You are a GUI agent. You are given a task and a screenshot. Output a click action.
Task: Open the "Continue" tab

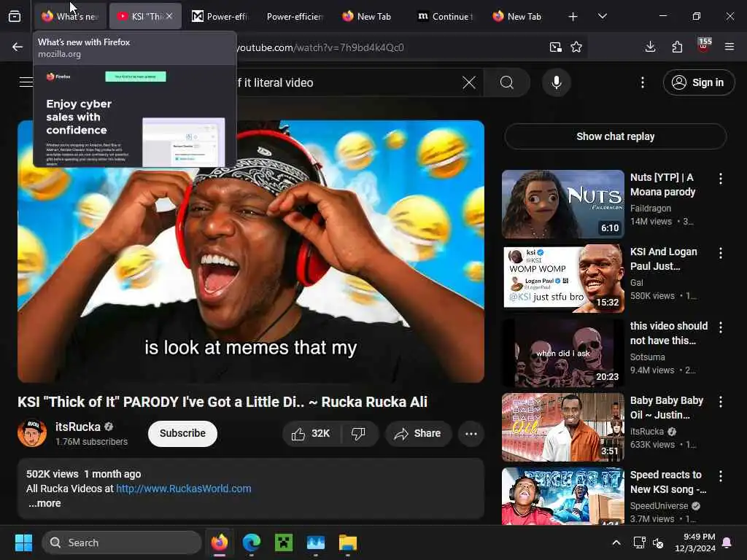pyautogui.click(x=445, y=17)
